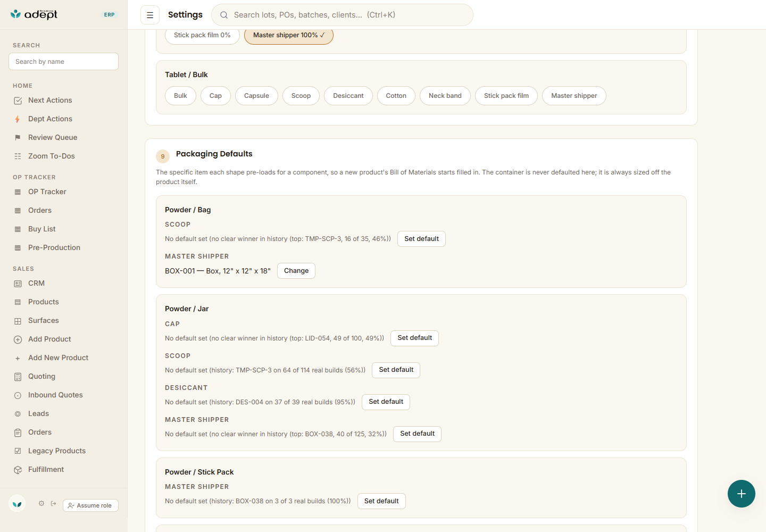
Task: Click the Add Product circled plus icon
Action: tap(18, 339)
